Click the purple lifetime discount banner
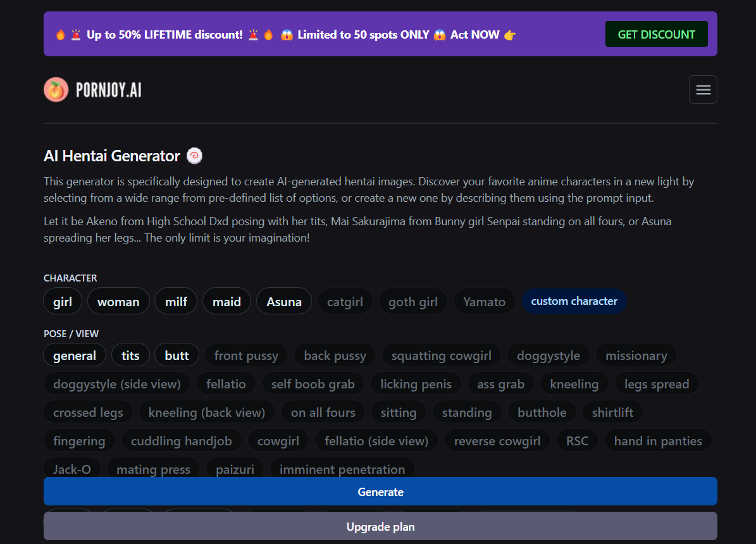756x544 pixels. pos(316,35)
